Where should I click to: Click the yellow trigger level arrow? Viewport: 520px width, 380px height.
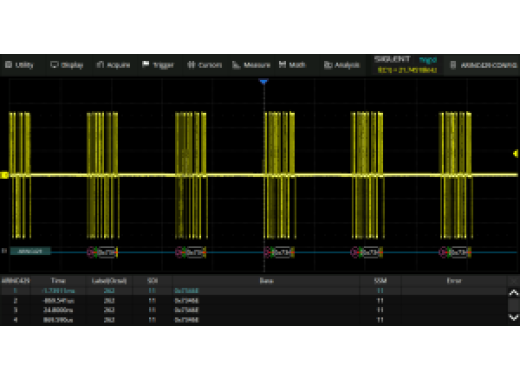(x=516, y=153)
